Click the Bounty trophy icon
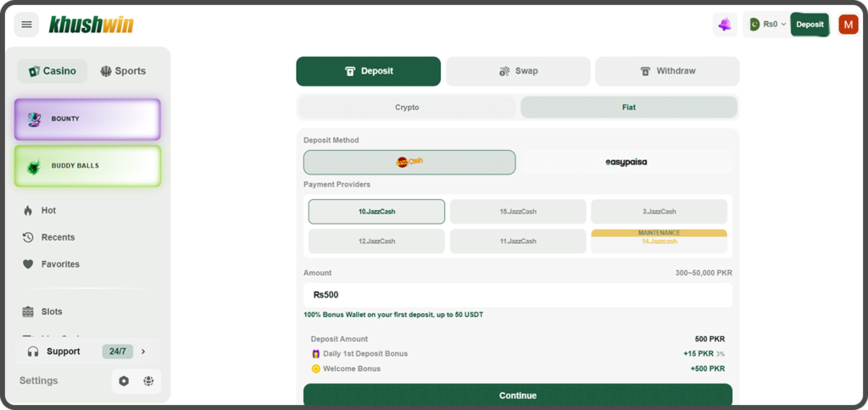Screen dimensions: 868x410 tap(34, 119)
